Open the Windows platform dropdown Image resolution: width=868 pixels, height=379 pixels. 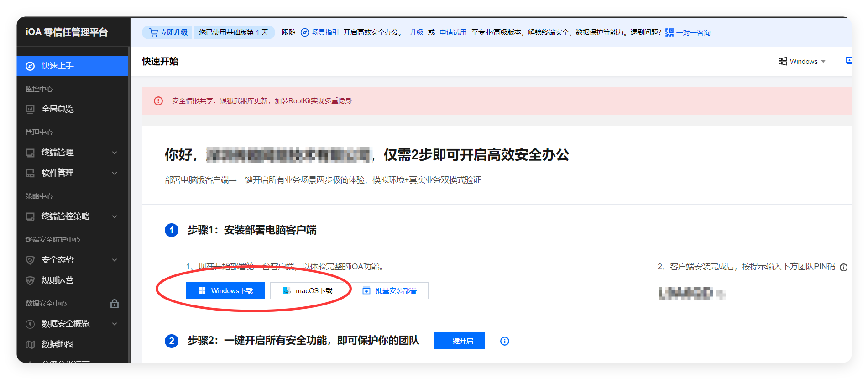pos(802,62)
